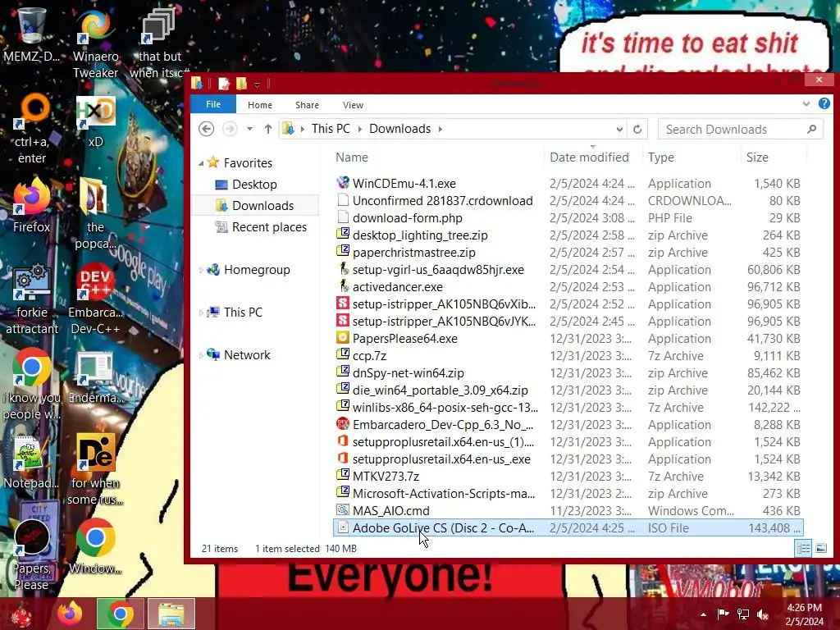Switch to Details view layout button

coord(803,548)
